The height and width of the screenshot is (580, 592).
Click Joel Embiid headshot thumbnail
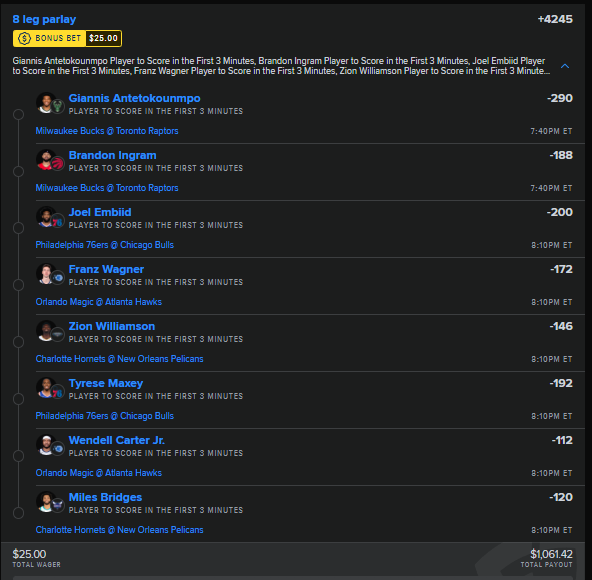(46, 216)
